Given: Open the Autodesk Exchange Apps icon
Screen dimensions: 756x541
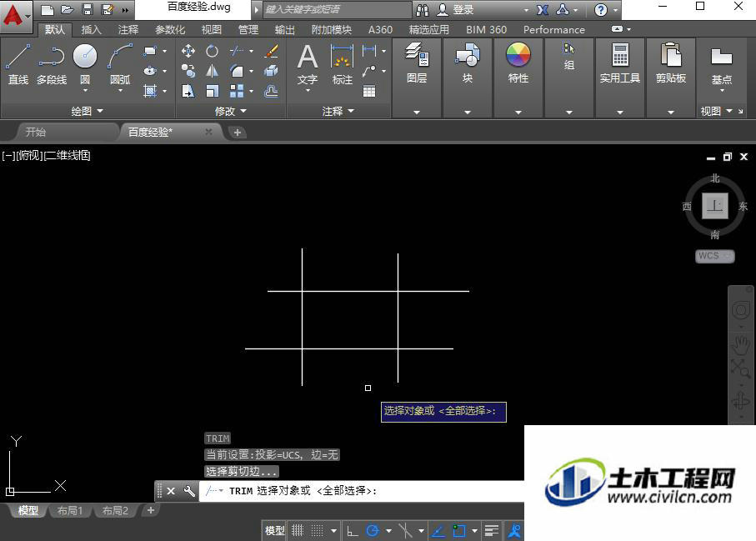Looking at the screenshot, I should click(x=543, y=10).
